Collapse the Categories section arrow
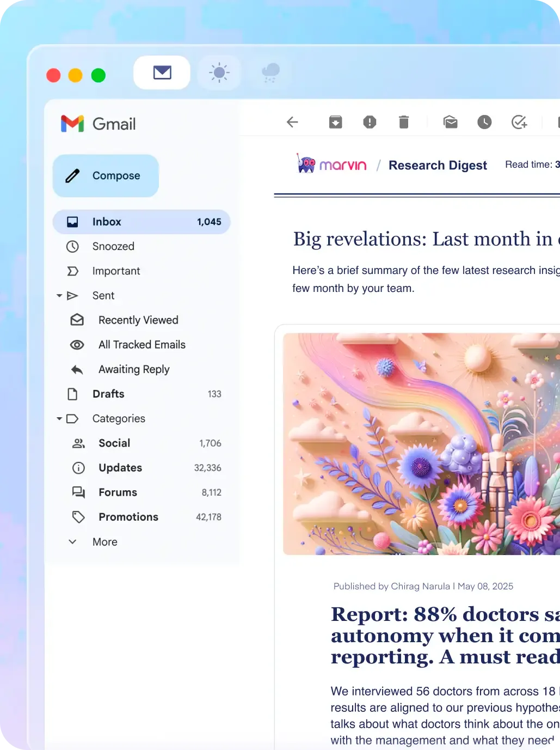Screen dimensions: 560x750 [59, 419]
